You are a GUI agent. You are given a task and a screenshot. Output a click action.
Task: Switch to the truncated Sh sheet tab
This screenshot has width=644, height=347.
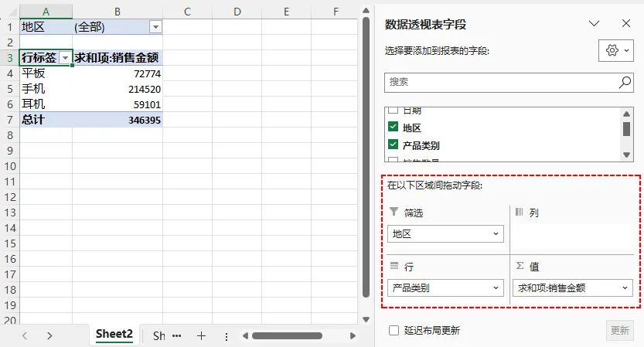[x=159, y=336]
